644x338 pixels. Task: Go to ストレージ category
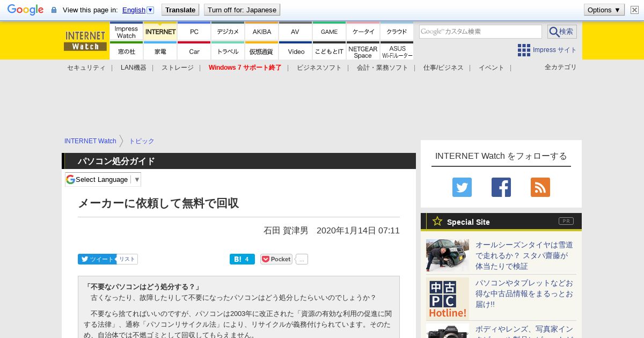178,68
